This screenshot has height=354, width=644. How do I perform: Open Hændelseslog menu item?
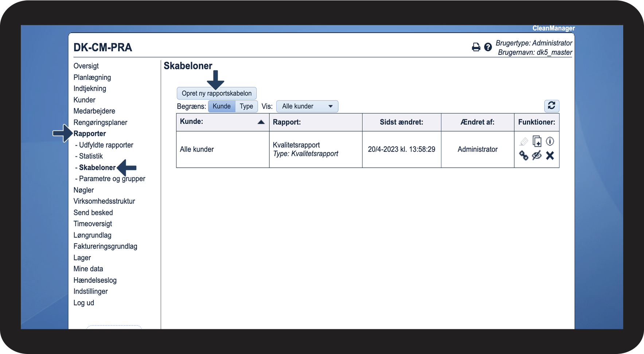click(x=95, y=280)
